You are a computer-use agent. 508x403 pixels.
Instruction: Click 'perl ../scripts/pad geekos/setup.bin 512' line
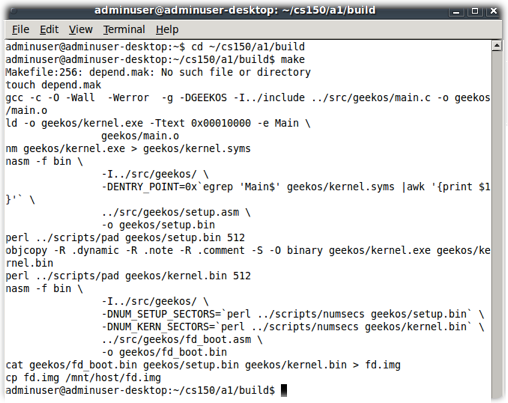click(125, 238)
